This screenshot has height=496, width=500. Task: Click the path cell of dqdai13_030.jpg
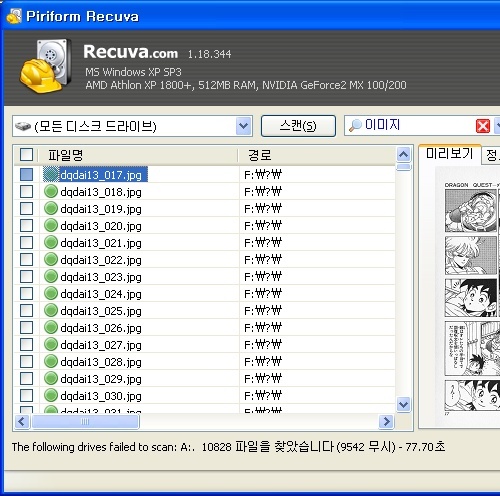[317, 396]
